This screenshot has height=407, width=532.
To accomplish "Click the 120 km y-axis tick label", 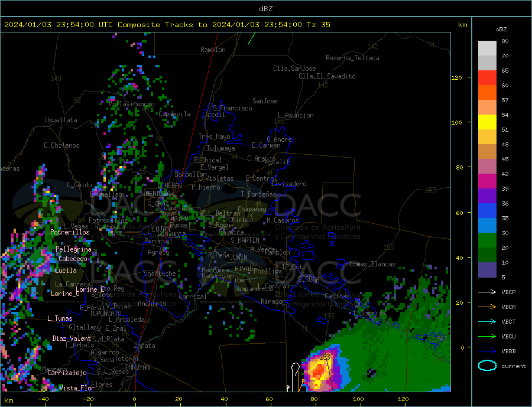I will (457, 77).
